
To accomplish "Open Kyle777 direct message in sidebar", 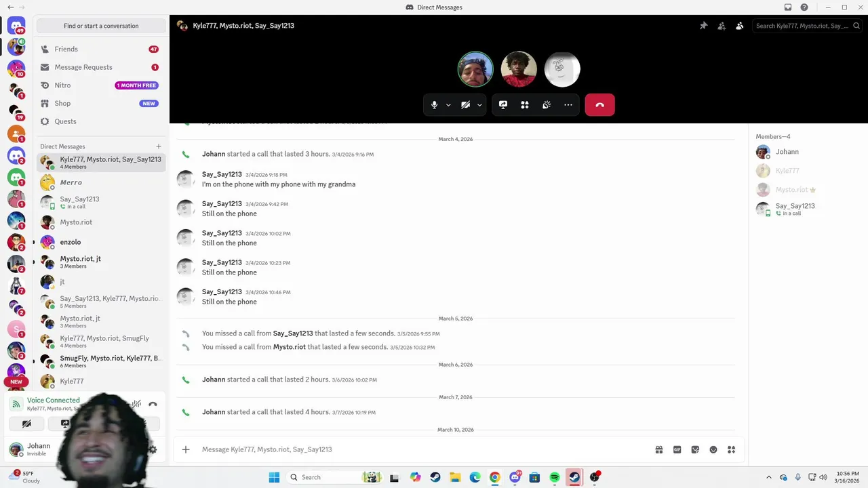I will (x=101, y=381).
